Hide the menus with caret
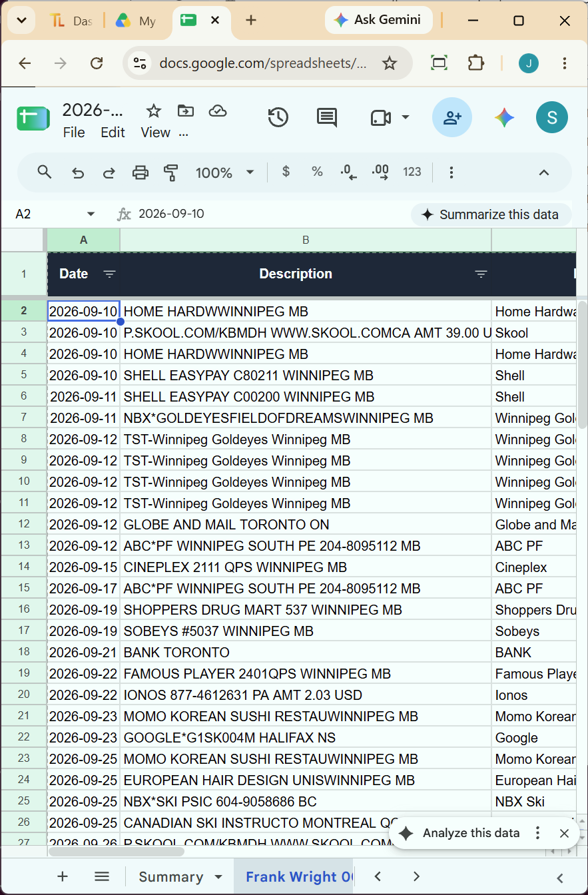Screen dimensions: 588x895 (544, 172)
